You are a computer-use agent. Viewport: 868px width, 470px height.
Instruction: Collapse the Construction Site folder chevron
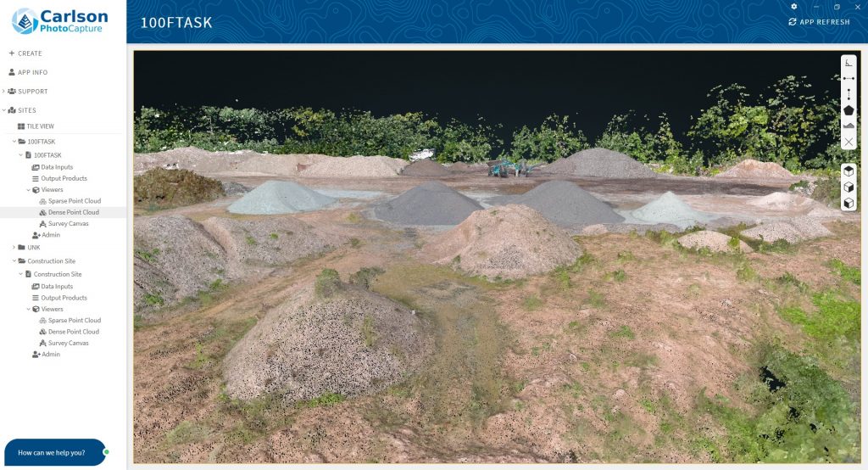pyautogui.click(x=14, y=261)
